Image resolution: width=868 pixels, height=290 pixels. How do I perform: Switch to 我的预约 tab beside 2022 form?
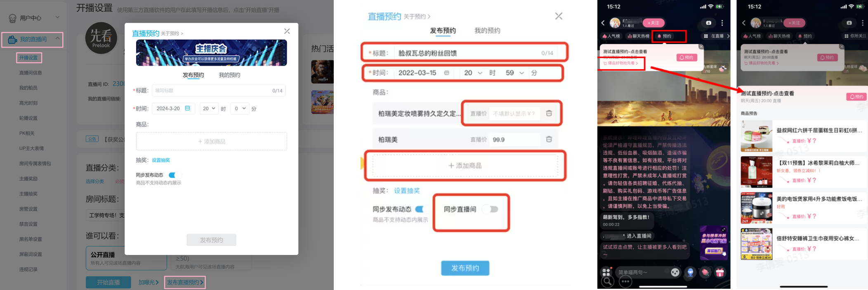[487, 30]
